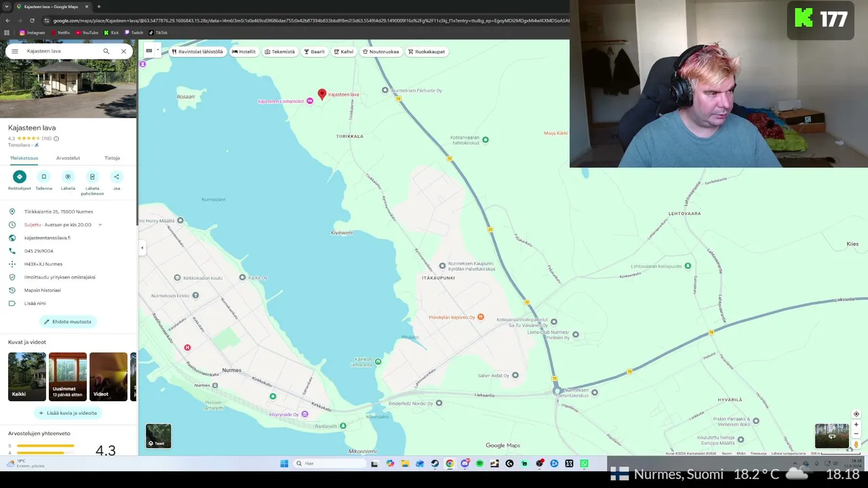Viewport: 868px width, 488px height.
Task: Zoom in on the map
Action: (856, 425)
